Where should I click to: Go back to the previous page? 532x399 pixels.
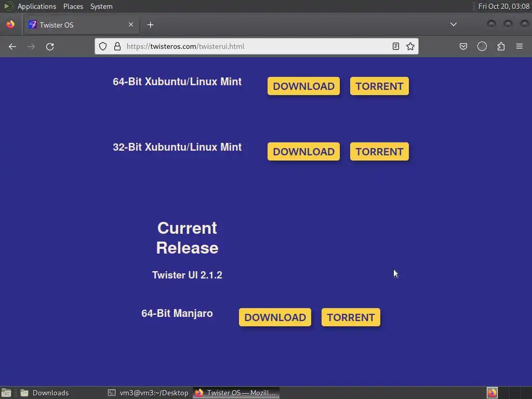click(x=12, y=46)
